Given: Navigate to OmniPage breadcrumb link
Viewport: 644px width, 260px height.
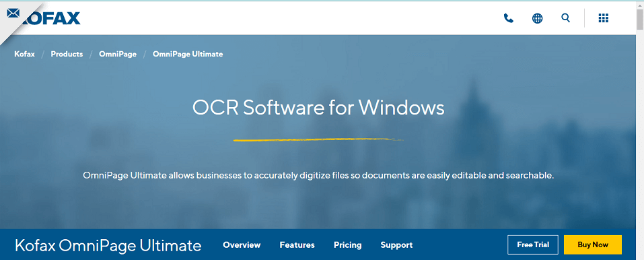Looking at the screenshot, I should tap(118, 54).
